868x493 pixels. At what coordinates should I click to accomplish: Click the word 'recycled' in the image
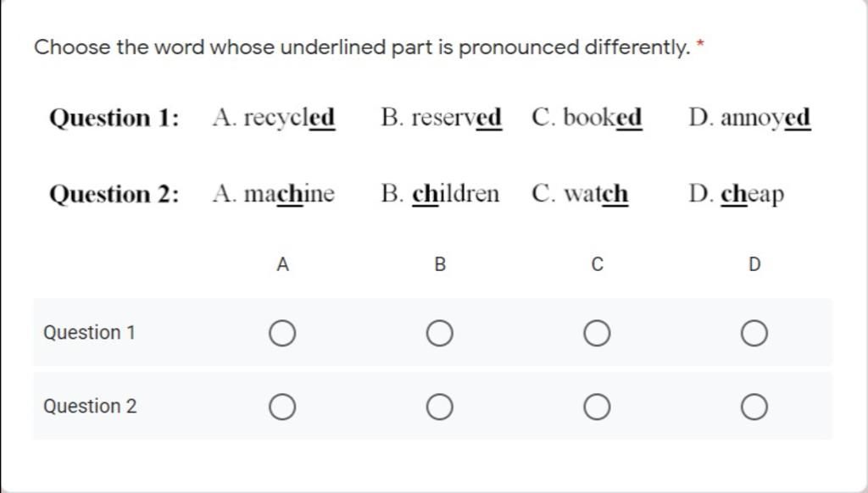coord(289,119)
